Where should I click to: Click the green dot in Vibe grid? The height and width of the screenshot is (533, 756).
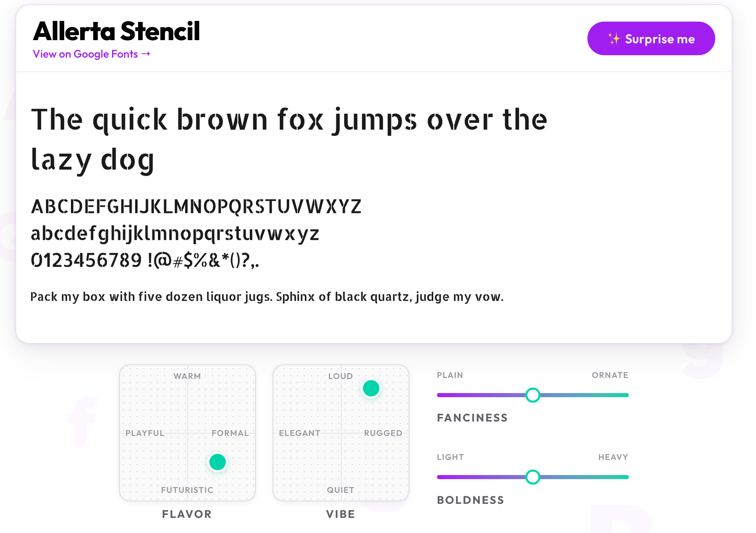[371, 388]
